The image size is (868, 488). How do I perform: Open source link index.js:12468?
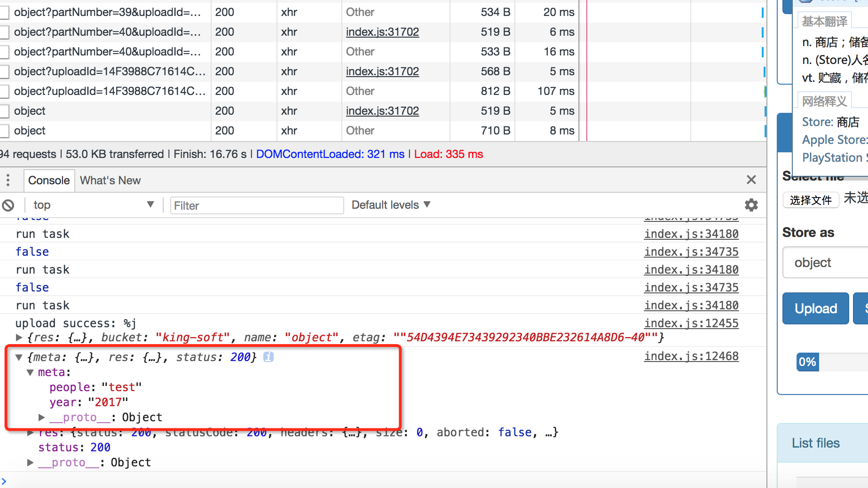click(691, 356)
